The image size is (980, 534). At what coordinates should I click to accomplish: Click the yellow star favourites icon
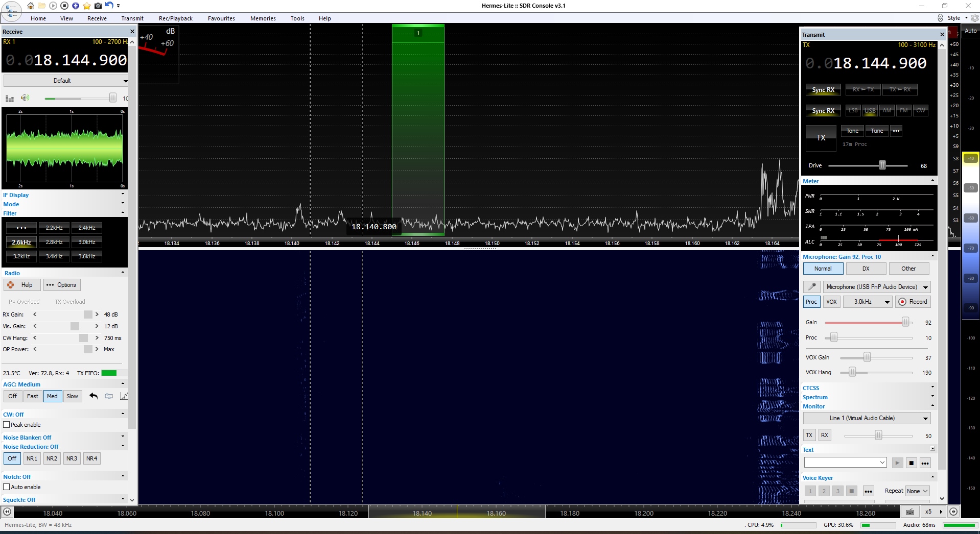[87, 6]
